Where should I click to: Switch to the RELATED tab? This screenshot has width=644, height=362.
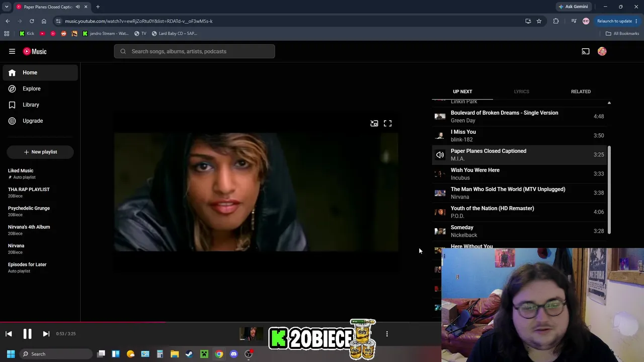(x=581, y=92)
